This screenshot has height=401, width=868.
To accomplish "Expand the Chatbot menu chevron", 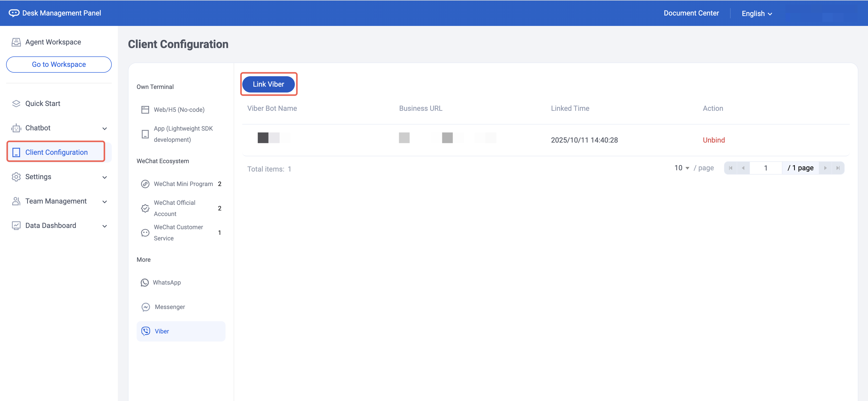I will 104,129.
